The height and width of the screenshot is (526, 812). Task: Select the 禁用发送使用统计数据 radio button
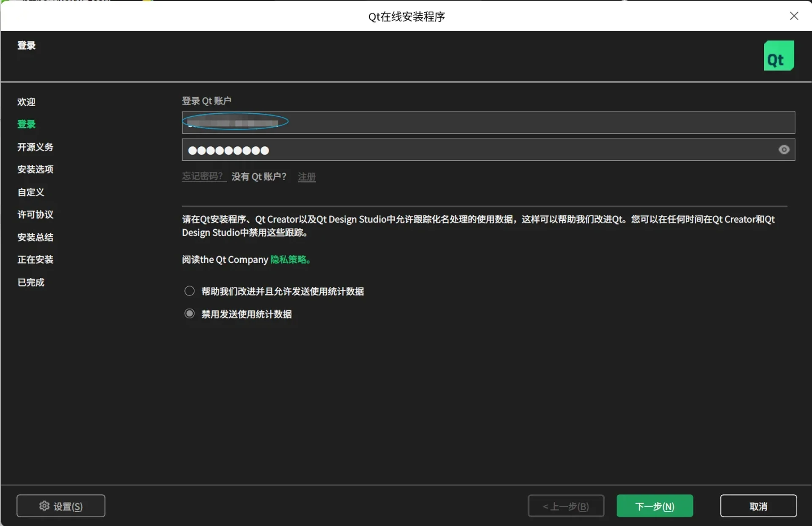coord(189,313)
